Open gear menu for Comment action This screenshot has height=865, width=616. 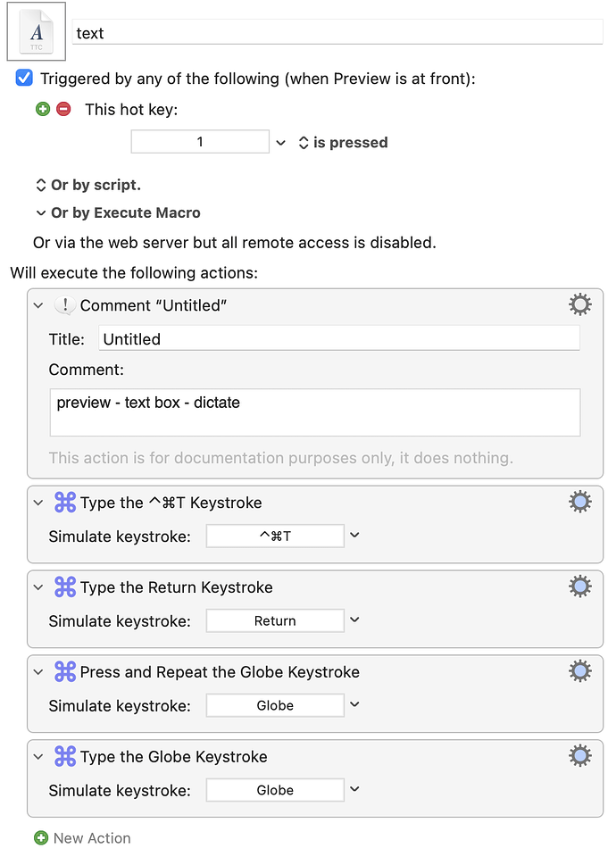(580, 304)
